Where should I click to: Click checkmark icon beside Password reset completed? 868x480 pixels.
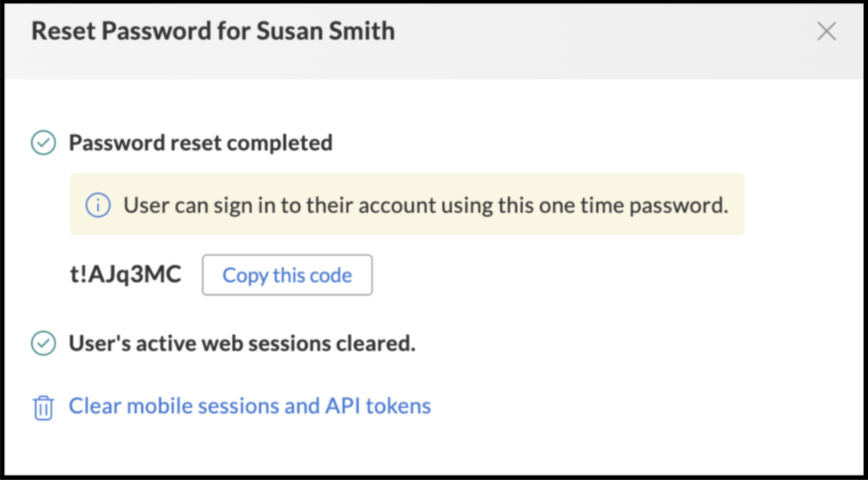(43, 143)
